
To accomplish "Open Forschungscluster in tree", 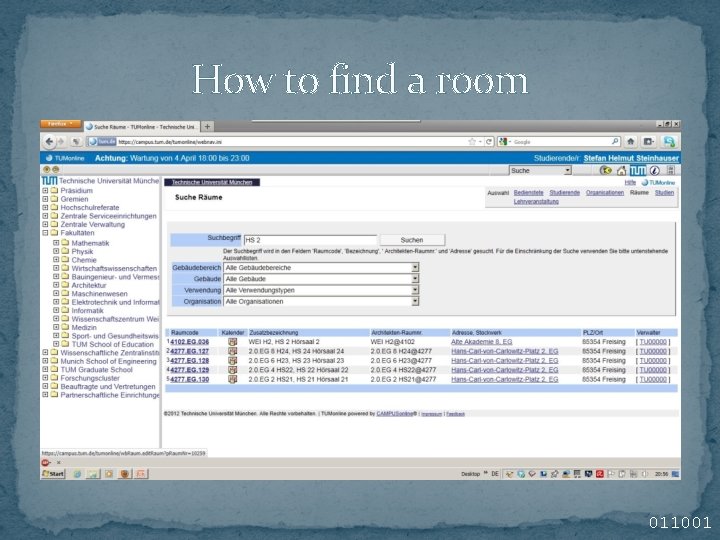I will pos(90,378).
